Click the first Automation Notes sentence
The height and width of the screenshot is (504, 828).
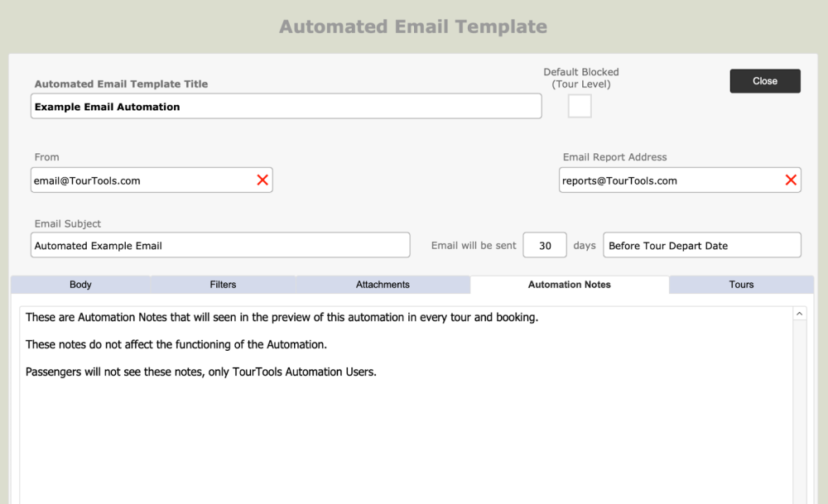[282, 317]
